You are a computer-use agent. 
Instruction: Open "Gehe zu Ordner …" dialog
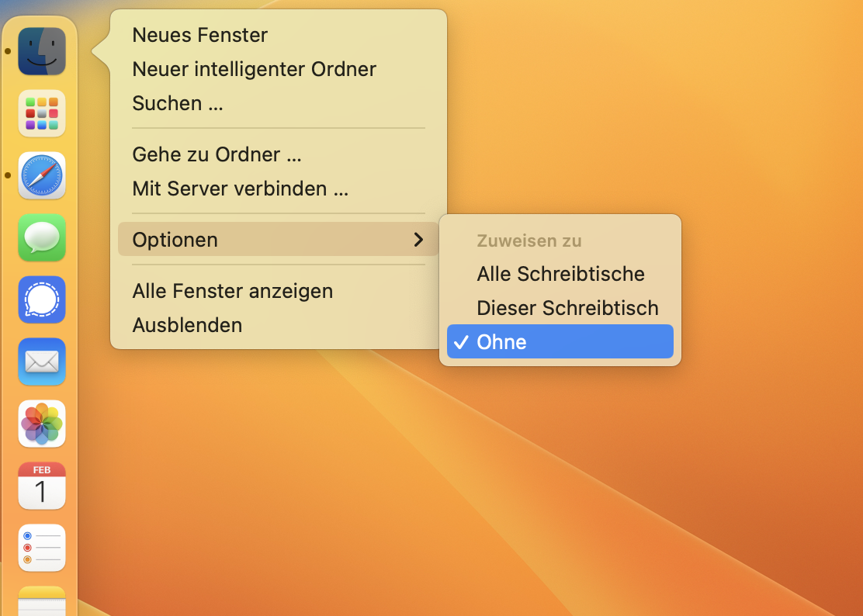tap(217, 154)
